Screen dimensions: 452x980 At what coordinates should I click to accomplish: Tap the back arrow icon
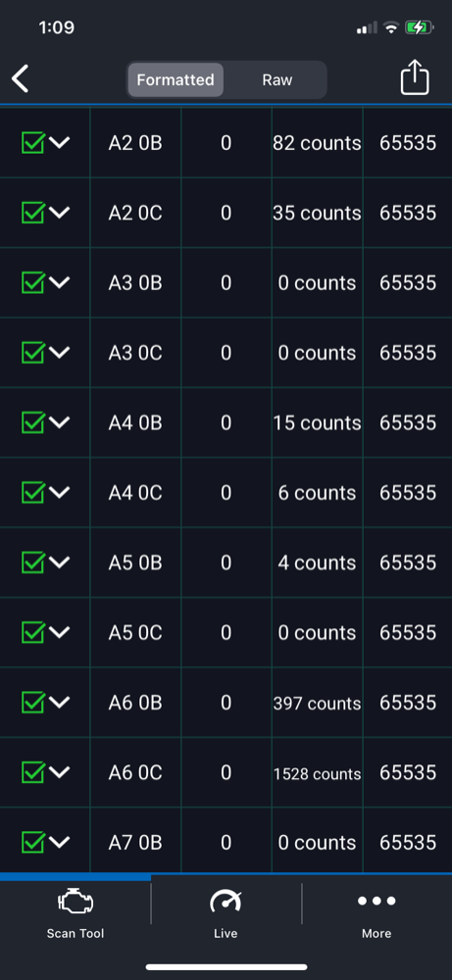click(x=20, y=79)
